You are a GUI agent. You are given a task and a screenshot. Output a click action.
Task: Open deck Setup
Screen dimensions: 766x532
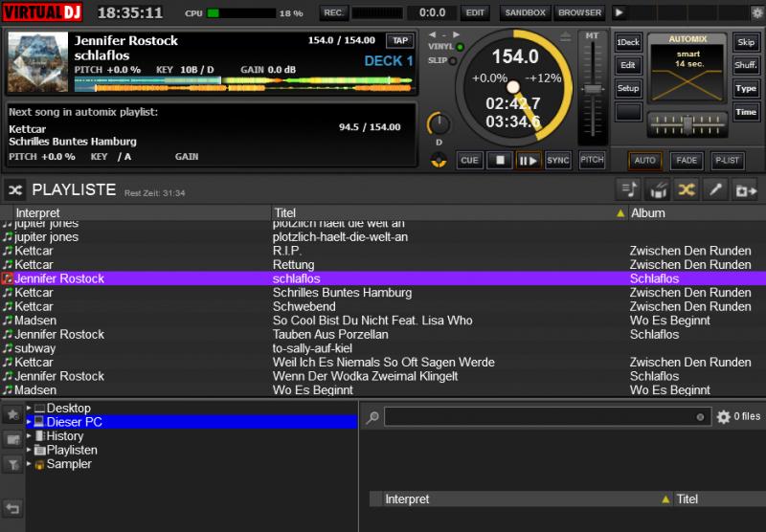point(628,88)
